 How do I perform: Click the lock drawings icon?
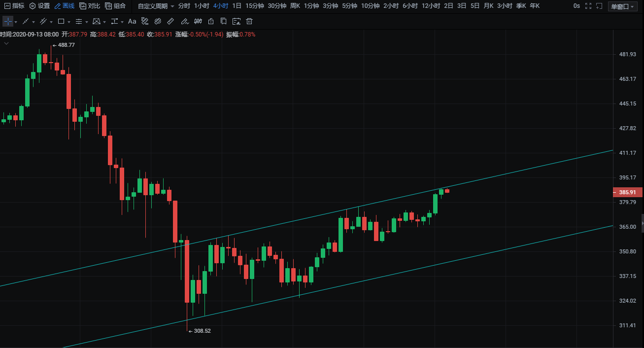211,22
